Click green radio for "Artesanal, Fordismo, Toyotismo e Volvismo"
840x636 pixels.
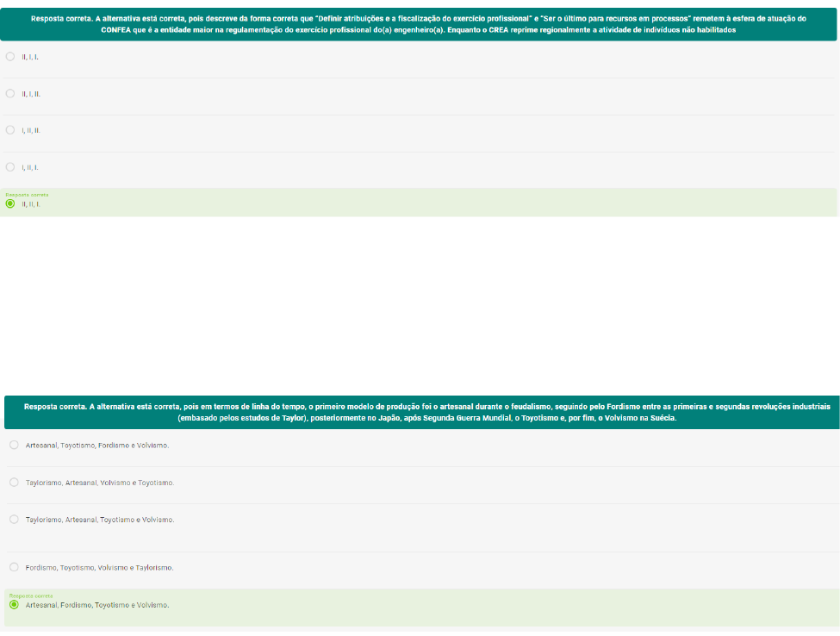pyautogui.click(x=14, y=605)
